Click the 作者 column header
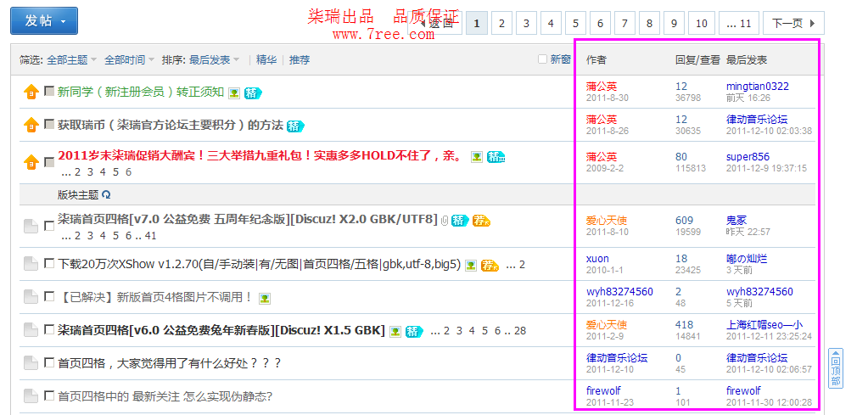 pos(596,59)
